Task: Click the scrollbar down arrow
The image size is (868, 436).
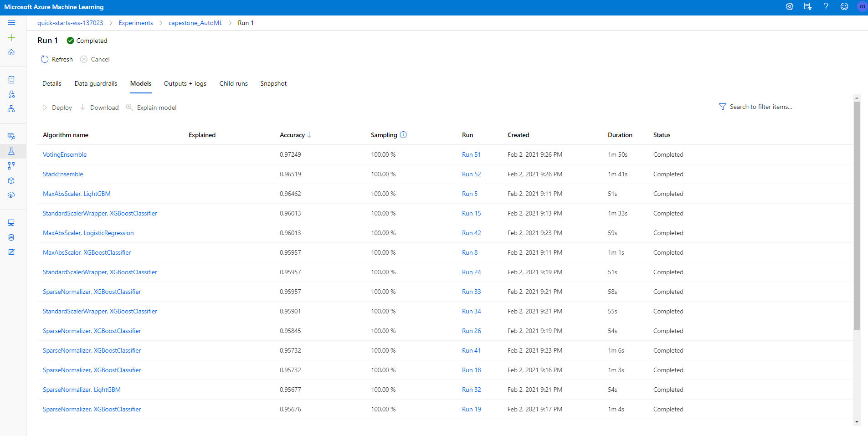Action: click(857, 422)
